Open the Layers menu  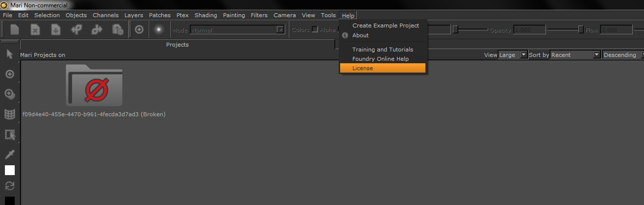[134, 15]
